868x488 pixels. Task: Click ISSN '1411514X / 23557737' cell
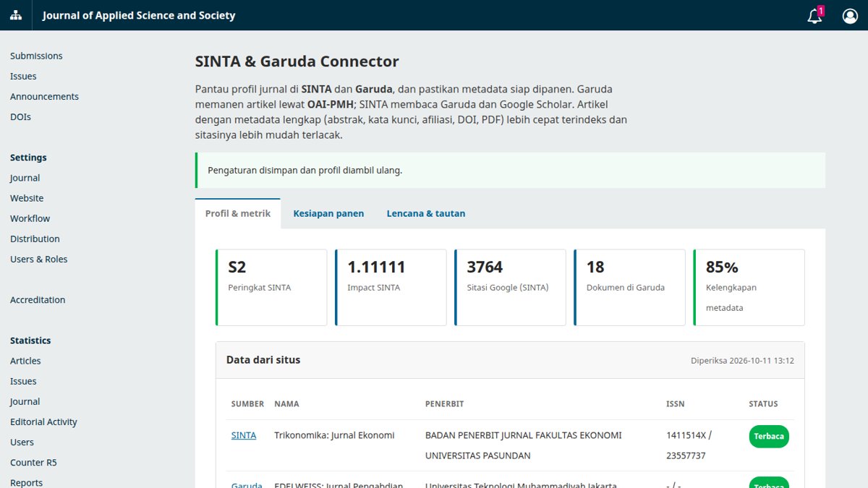coord(689,445)
